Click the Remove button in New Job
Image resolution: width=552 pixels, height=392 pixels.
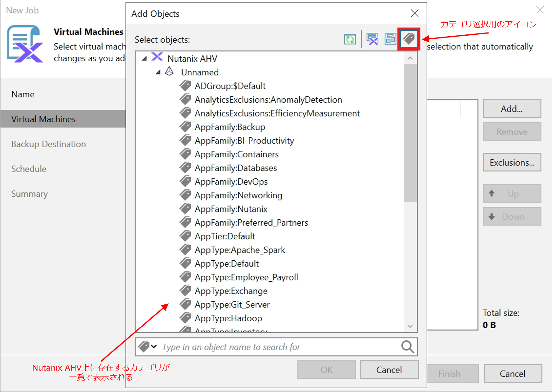(512, 131)
